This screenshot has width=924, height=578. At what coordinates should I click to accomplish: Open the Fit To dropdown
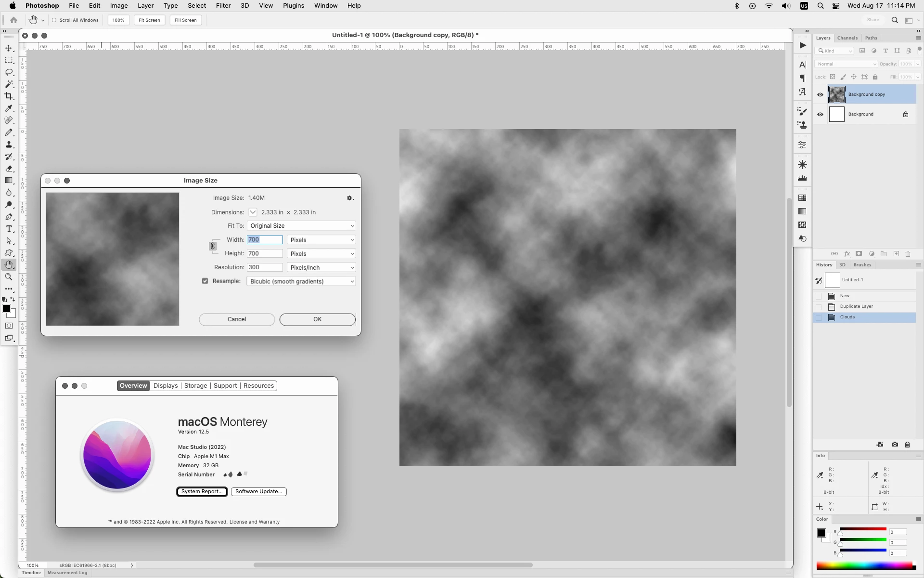click(301, 226)
